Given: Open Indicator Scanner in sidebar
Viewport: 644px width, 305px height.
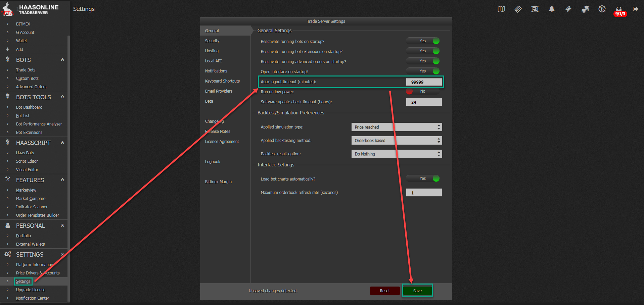Looking at the screenshot, I should [x=32, y=207].
